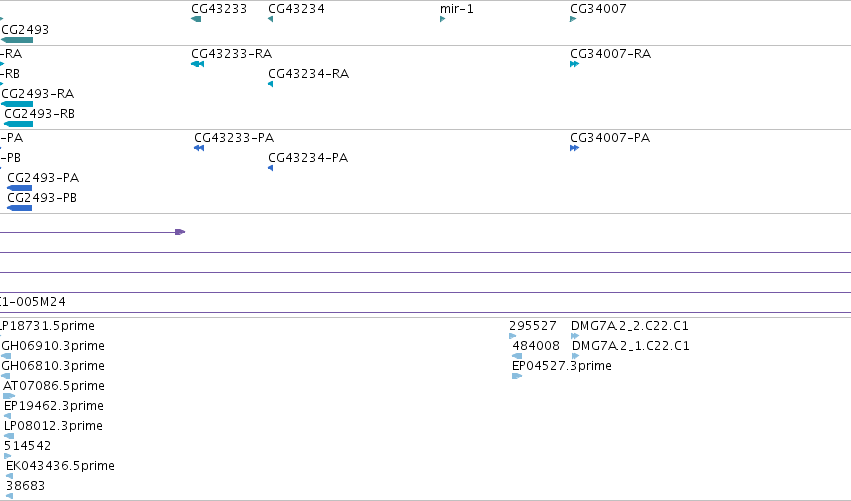Click the CG43234 gene label
Screen dimensions: 851x501
pos(296,9)
